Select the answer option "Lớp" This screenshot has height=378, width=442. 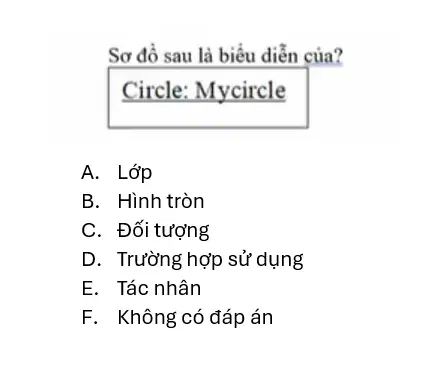[x=135, y=173]
